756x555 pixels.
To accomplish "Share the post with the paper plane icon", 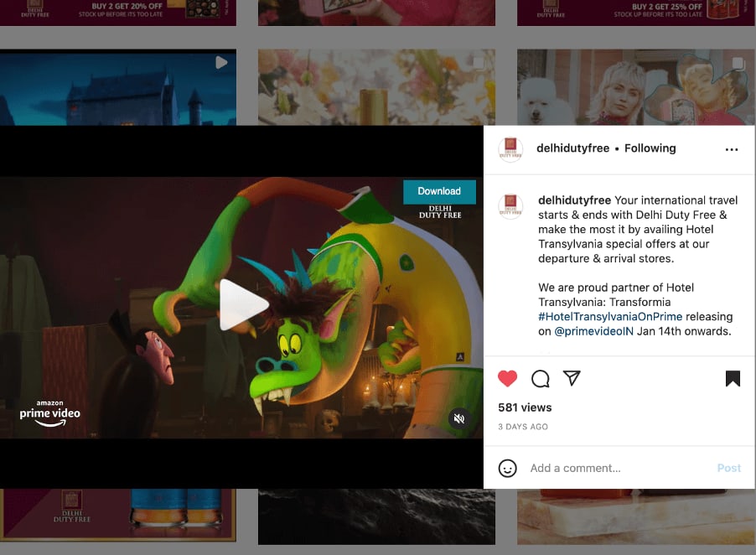I will 572,378.
